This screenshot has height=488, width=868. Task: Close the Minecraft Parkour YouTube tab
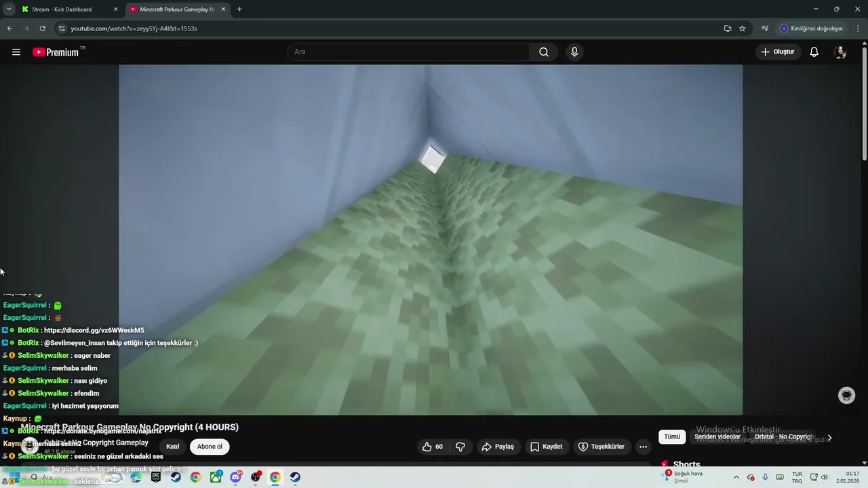223,9
